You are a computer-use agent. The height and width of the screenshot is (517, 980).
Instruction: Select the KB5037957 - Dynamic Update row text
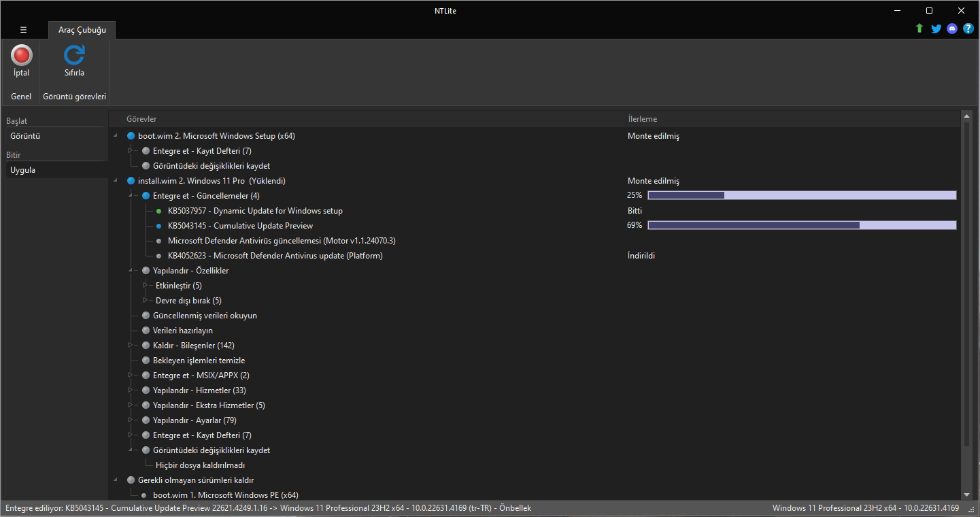point(255,211)
